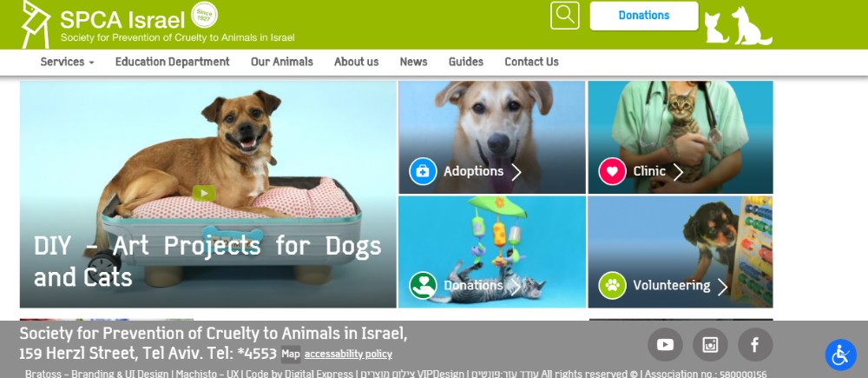The image size is (868, 378).
Task: Open the Donations tile with cat
Action: point(492,252)
